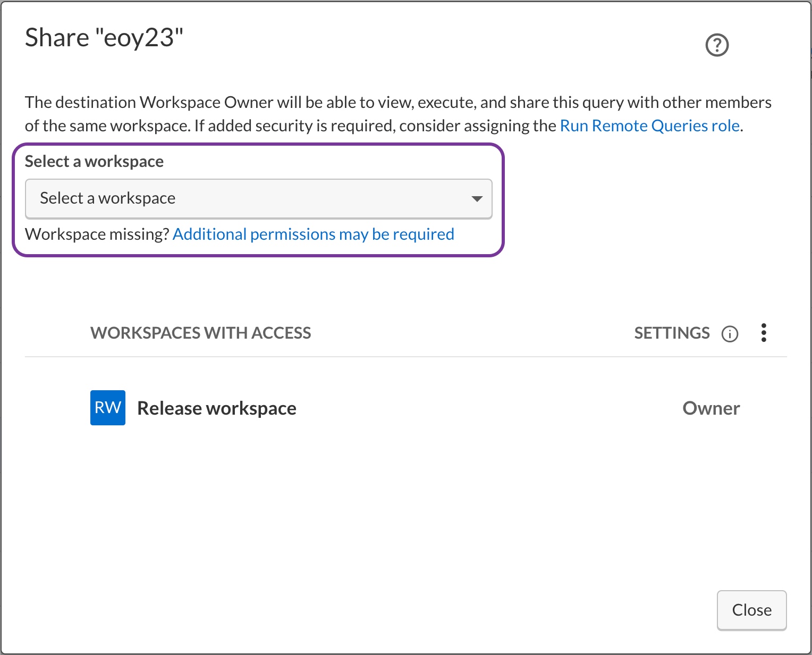Click empty area below Release workspace row
Screen dimensions: 812x655
point(405,505)
